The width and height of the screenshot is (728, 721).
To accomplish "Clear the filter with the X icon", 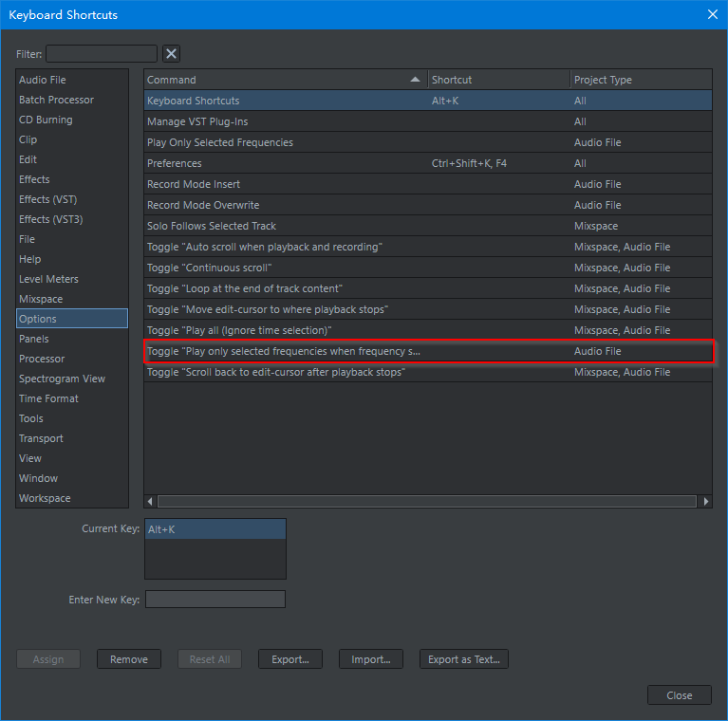I will (171, 54).
